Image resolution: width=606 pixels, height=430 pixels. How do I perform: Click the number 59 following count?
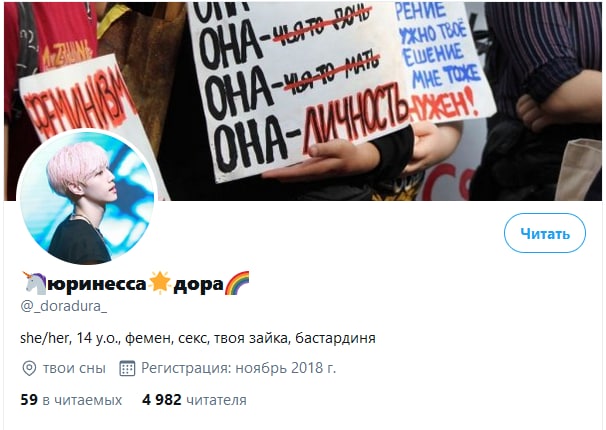tap(29, 400)
